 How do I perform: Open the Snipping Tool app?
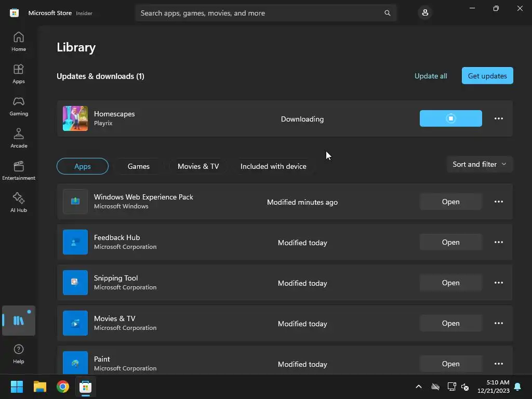pyautogui.click(x=450, y=283)
